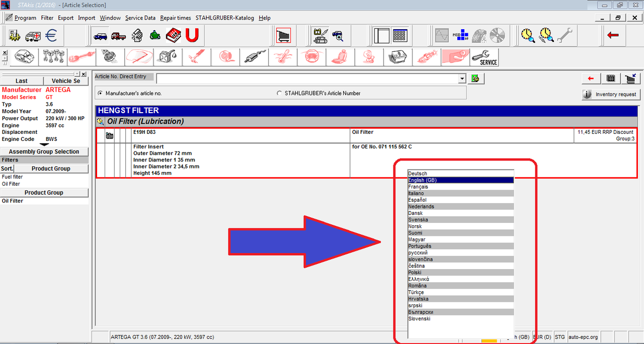Open the Service Data menu
Image resolution: width=644 pixels, height=344 pixels.
tap(140, 18)
